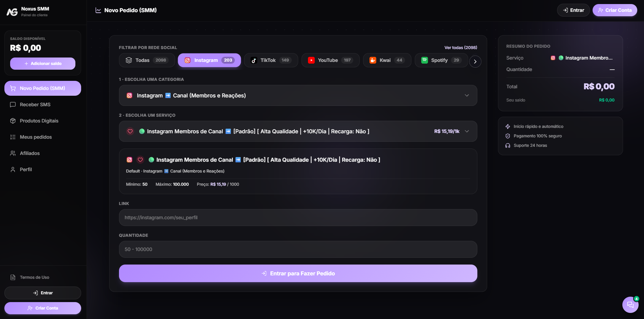
Task: Open Meus pedidos in sidebar
Action: tap(43, 137)
